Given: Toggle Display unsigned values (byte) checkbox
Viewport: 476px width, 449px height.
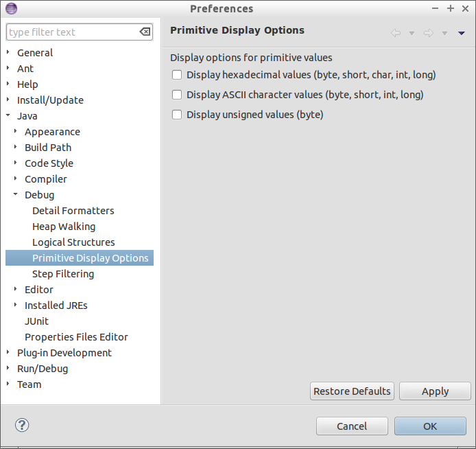Looking at the screenshot, I should pyautogui.click(x=177, y=115).
